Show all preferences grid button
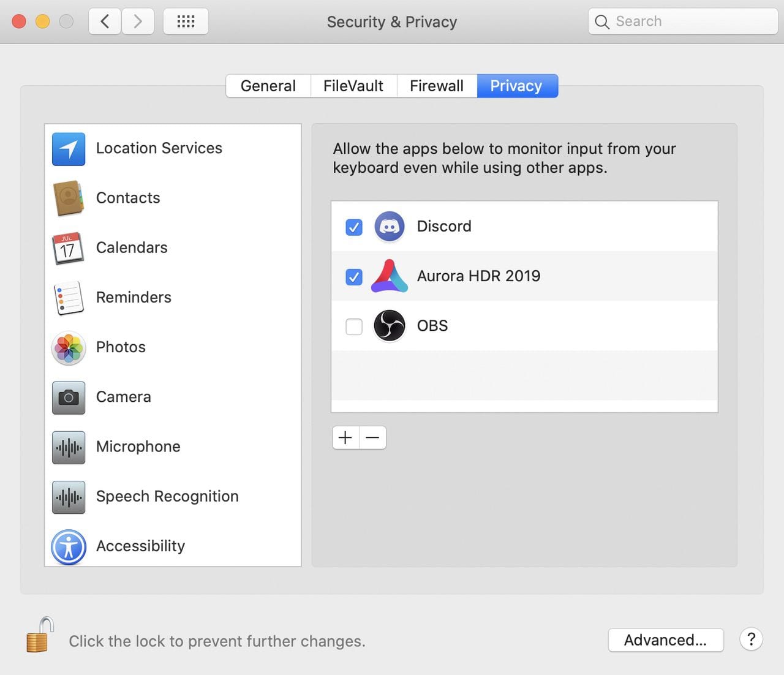The width and height of the screenshot is (784, 675). [186, 21]
